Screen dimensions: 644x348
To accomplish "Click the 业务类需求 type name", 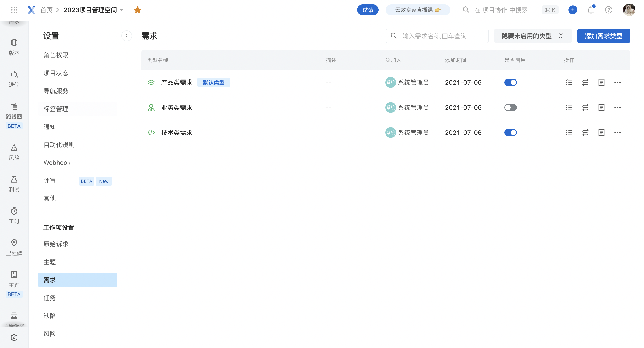I will tap(177, 107).
